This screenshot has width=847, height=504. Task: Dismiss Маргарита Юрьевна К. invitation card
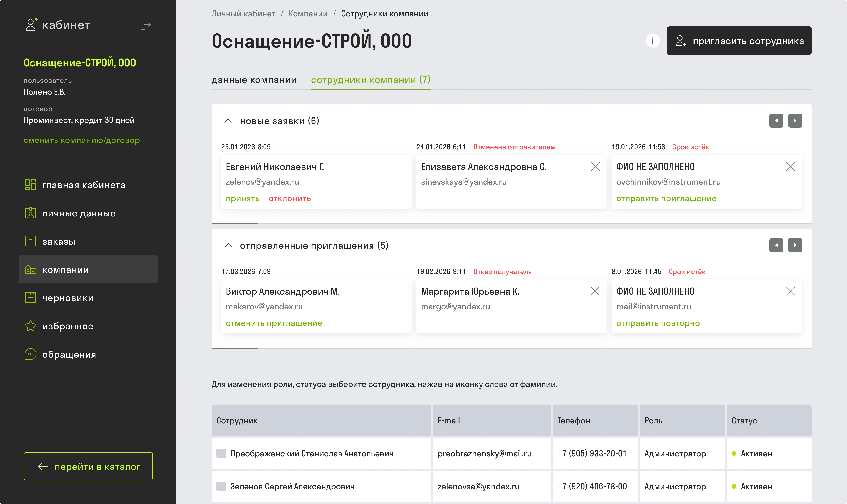click(595, 291)
